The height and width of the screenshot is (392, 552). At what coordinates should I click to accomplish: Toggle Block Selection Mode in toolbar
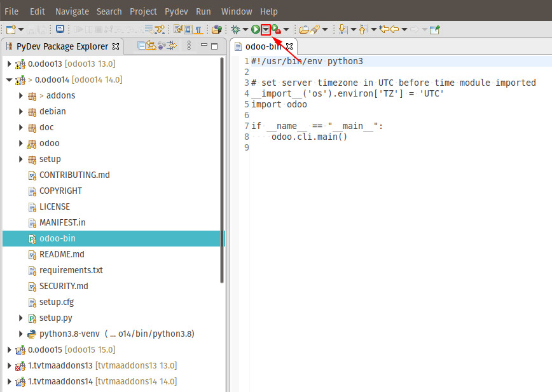pos(188,29)
